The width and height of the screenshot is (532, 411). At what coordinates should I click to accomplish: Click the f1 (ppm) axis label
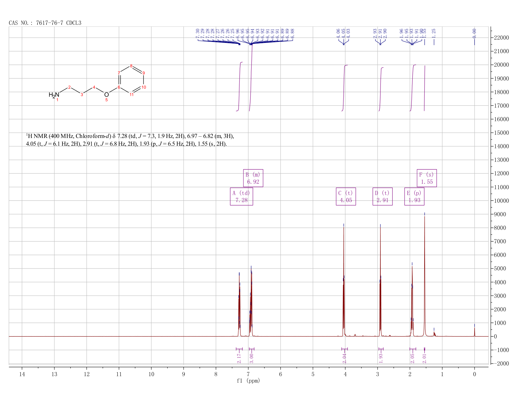click(x=248, y=381)
